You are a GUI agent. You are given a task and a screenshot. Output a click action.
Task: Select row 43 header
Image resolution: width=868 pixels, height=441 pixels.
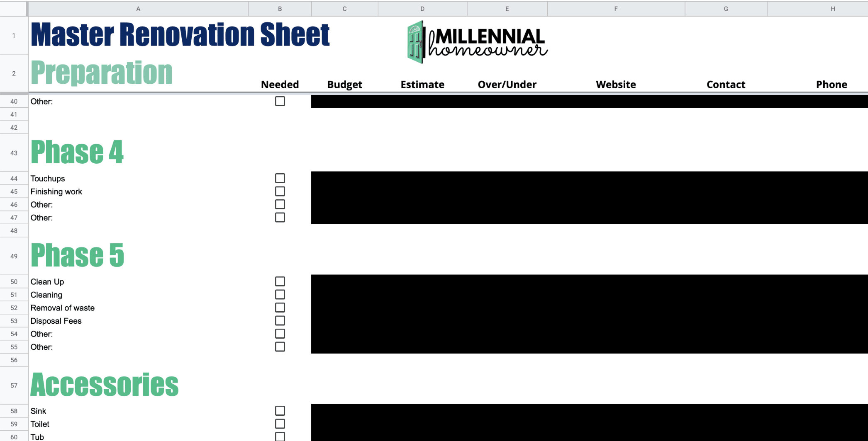coord(14,153)
